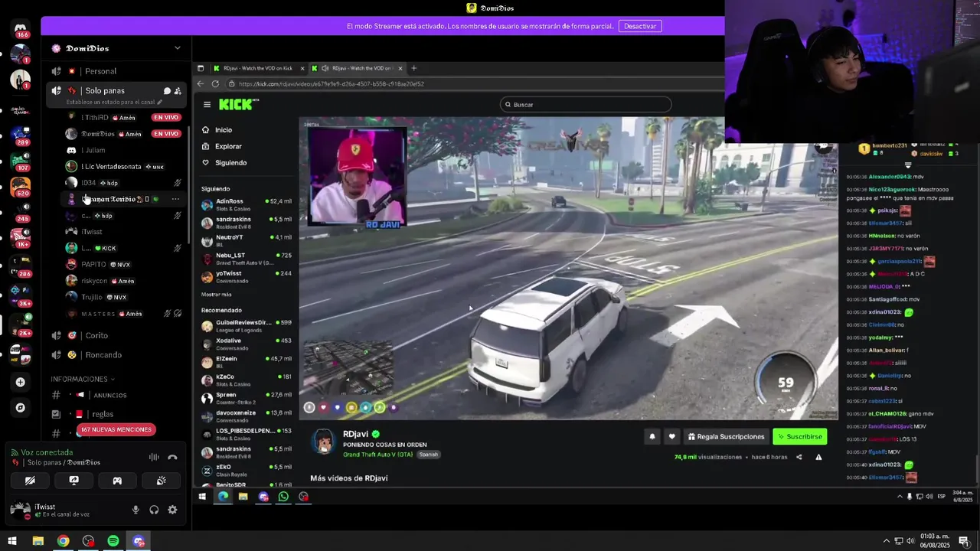The height and width of the screenshot is (551, 980).
Task: Disconnect from the voice channel
Action: pos(172,457)
